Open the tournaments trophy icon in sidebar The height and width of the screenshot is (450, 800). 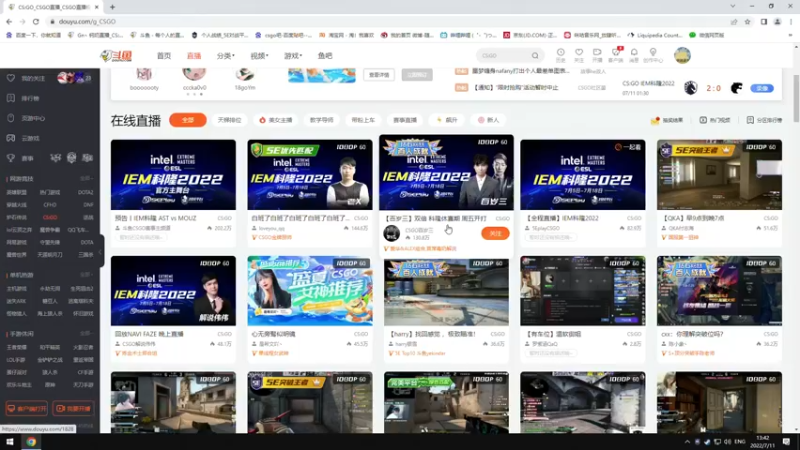click(11, 158)
